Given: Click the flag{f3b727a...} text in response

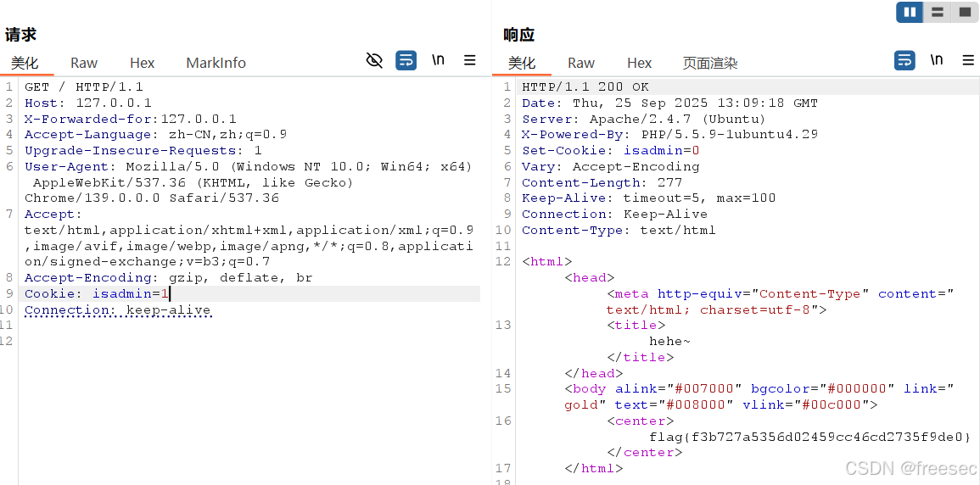Looking at the screenshot, I should point(810,437).
